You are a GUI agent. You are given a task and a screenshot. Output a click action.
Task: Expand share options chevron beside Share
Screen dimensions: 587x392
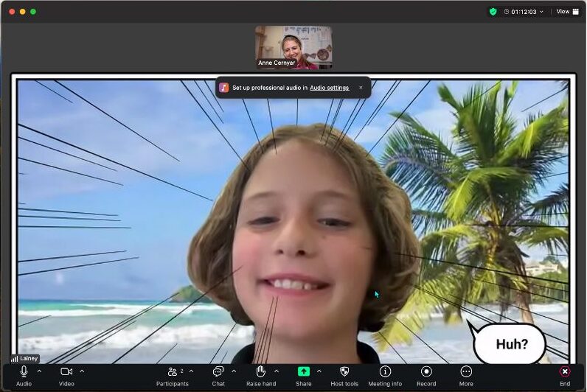click(x=319, y=371)
